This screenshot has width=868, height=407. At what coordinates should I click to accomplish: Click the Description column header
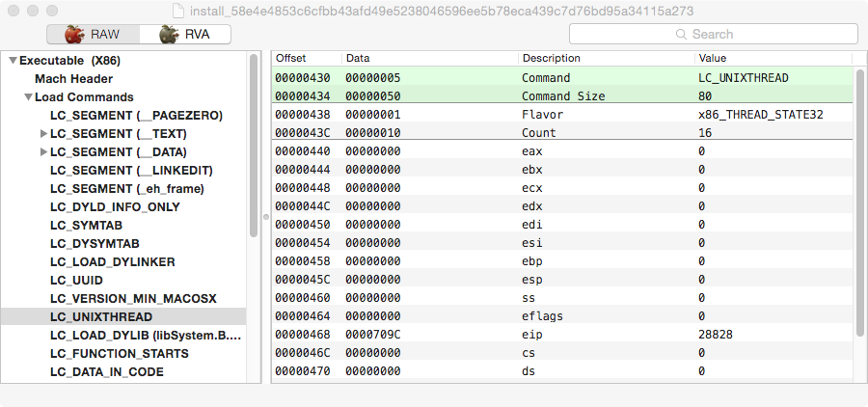tap(551, 58)
